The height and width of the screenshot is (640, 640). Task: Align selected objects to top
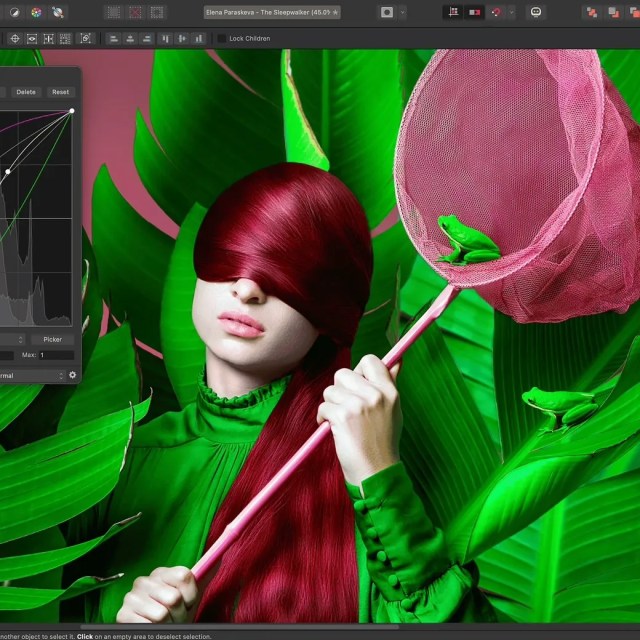pyautogui.click(x=166, y=39)
